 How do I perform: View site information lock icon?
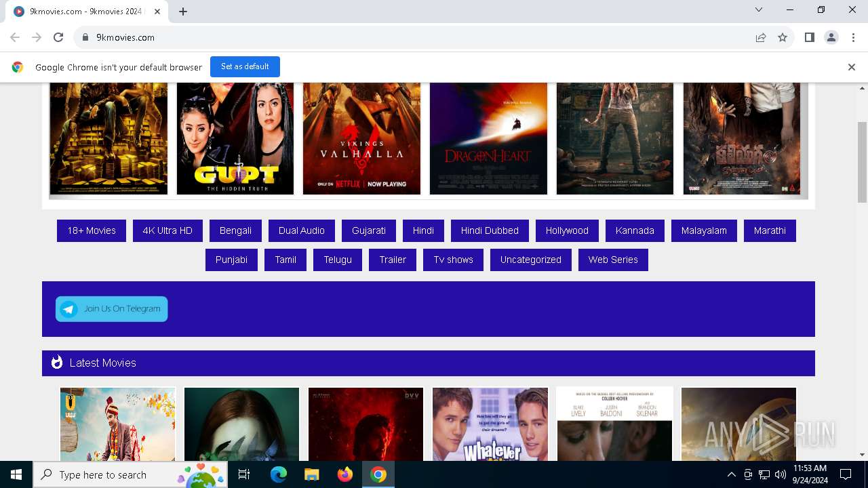(85, 37)
